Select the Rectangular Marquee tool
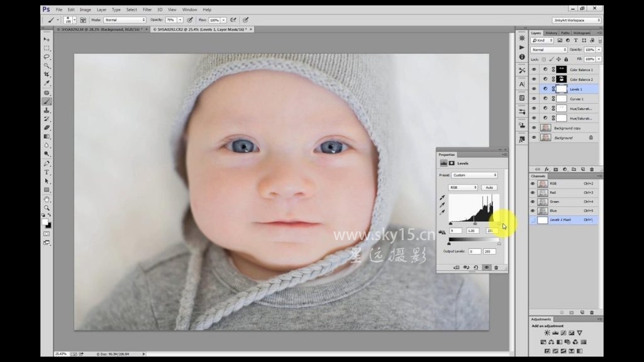This screenshot has width=644, height=362. click(x=47, y=48)
